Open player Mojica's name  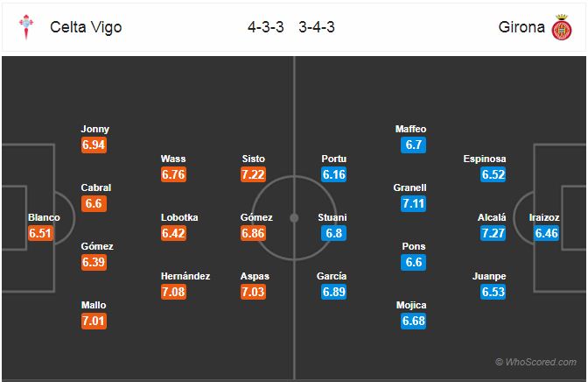(411, 306)
